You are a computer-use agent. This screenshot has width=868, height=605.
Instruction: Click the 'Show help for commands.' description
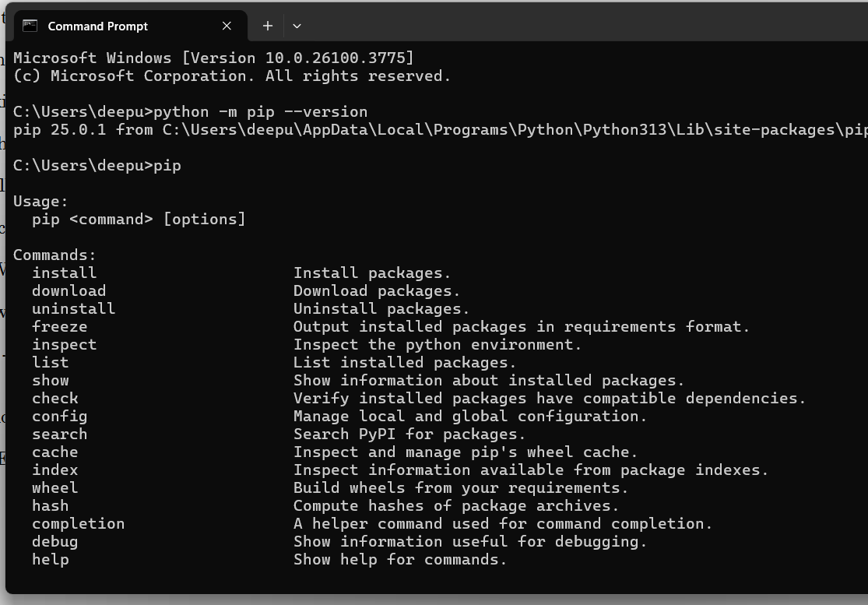[x=399, y=560]
